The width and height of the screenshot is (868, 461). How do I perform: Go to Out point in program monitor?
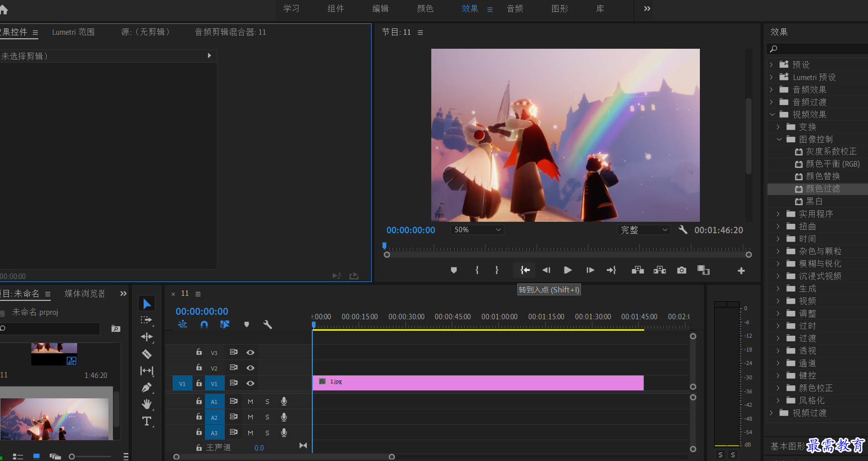pyautogui.click(x=611, y=270)
